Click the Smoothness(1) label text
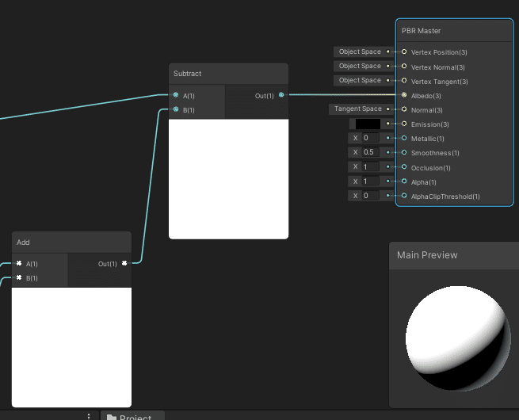Screen dimensions: 519x420 click(435, 153)
